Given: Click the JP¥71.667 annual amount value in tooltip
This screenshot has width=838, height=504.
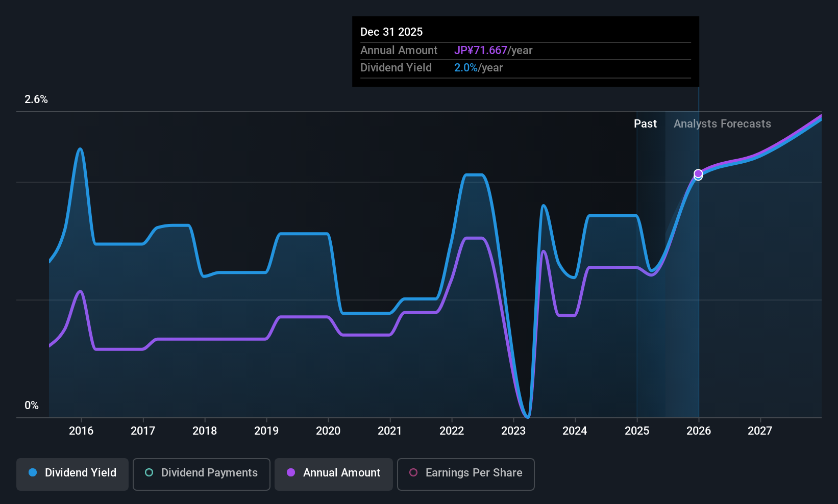Looking at the screenshot, I should click(481, 50).
